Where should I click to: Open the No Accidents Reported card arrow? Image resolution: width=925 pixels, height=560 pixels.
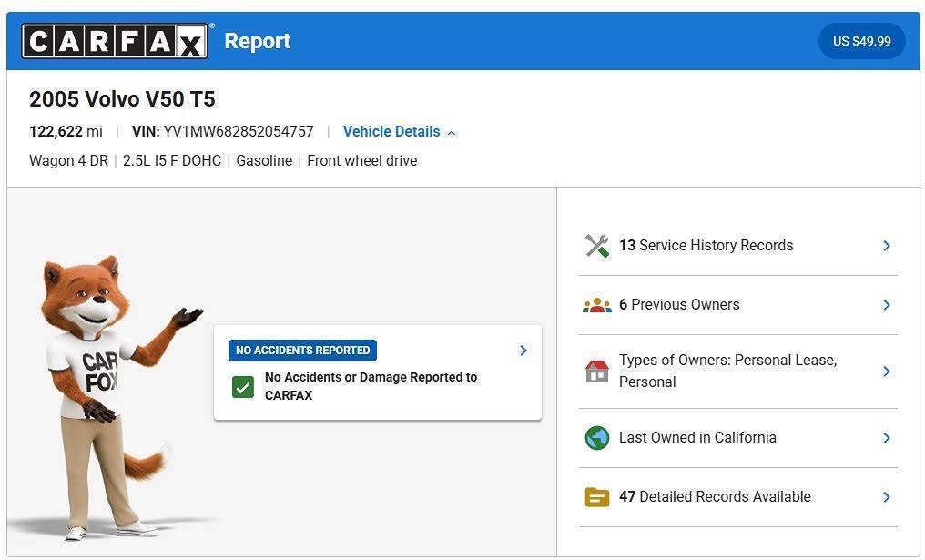[x=523, y=351]
